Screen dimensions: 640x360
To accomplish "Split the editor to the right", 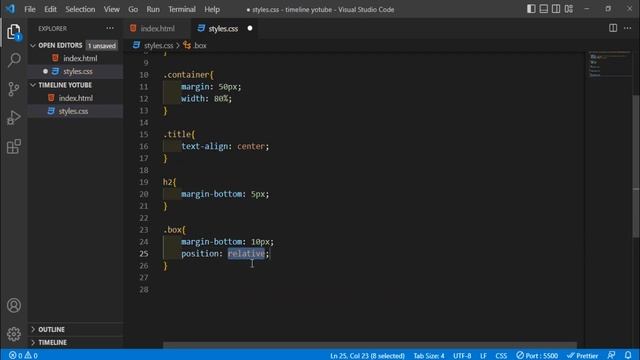I will 613,28.
